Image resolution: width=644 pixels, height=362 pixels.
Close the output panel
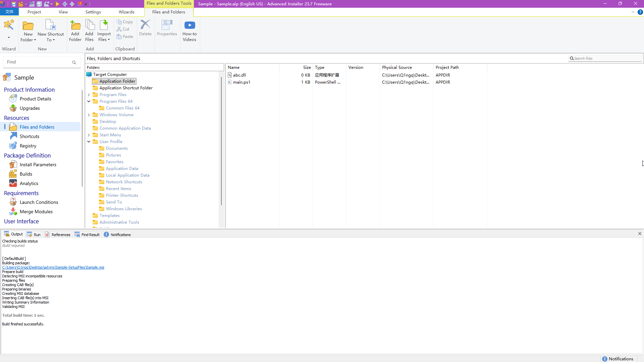[x=640, y=234]
